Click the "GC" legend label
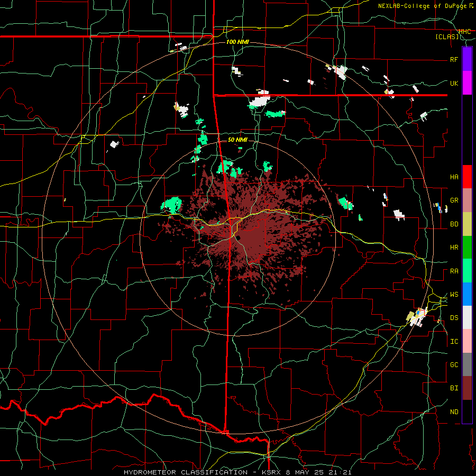 point(454,365)
